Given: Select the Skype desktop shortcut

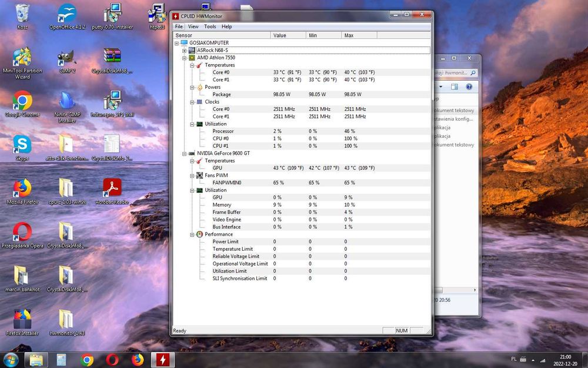Looking at the screenshot, I should tap(22, 148).
